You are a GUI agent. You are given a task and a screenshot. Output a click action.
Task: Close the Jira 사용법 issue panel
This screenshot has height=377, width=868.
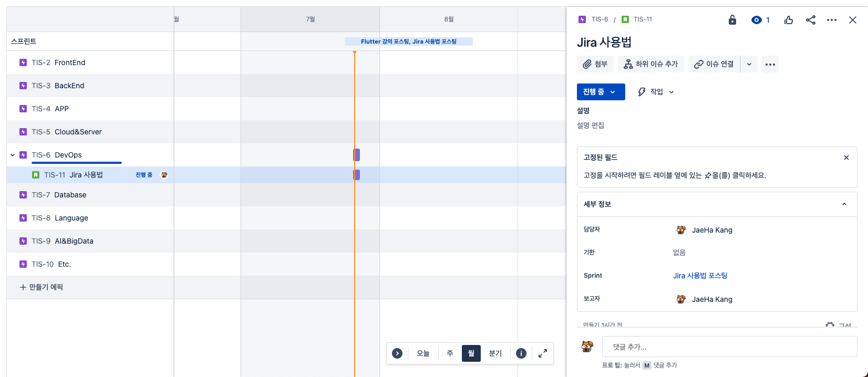[x=853, y=20]
